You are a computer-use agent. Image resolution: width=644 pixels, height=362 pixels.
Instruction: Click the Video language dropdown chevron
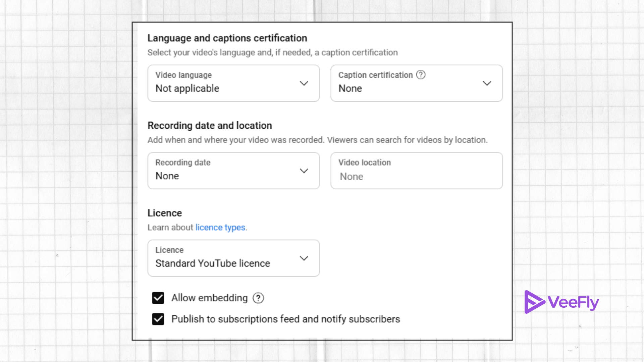pos(304,83)
